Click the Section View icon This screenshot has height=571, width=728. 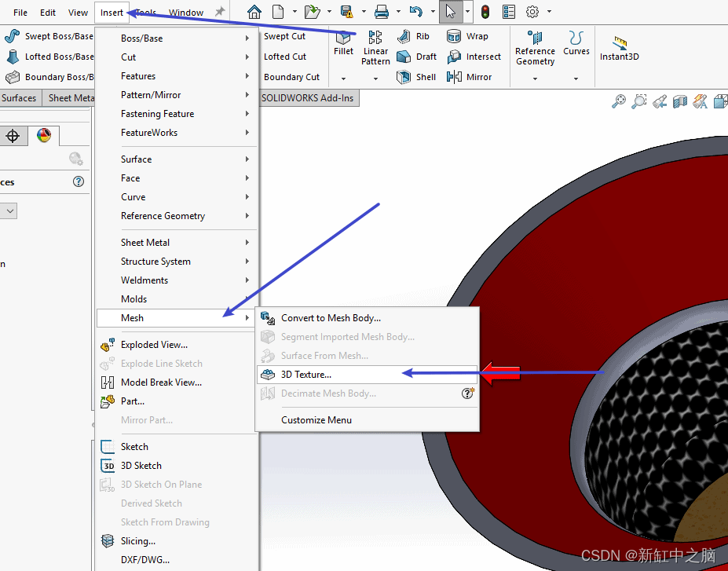click(x=680, y=101)
